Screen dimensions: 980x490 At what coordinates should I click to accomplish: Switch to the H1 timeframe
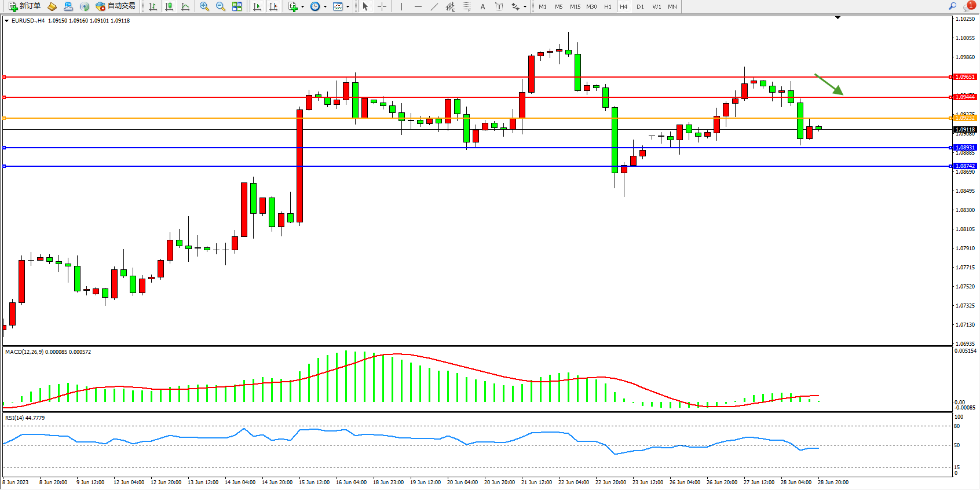[608, 6]
